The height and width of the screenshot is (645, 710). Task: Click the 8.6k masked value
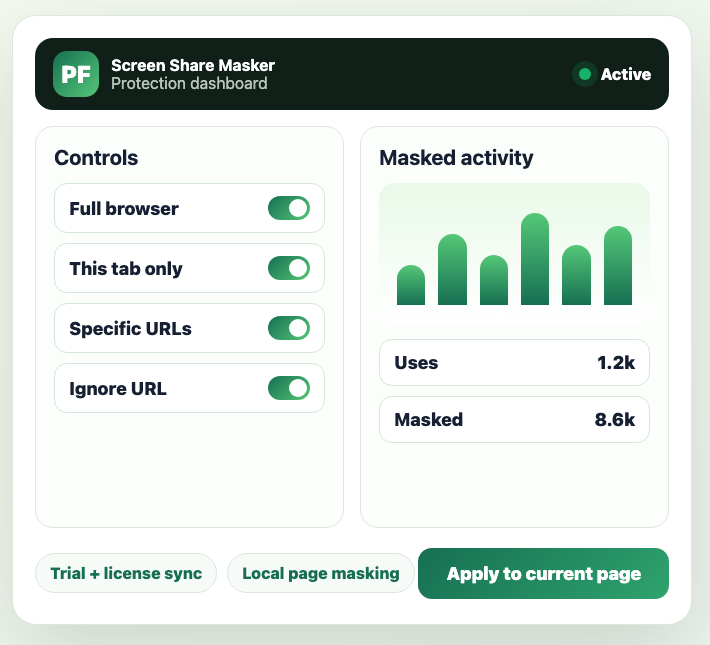pos(615,420)
